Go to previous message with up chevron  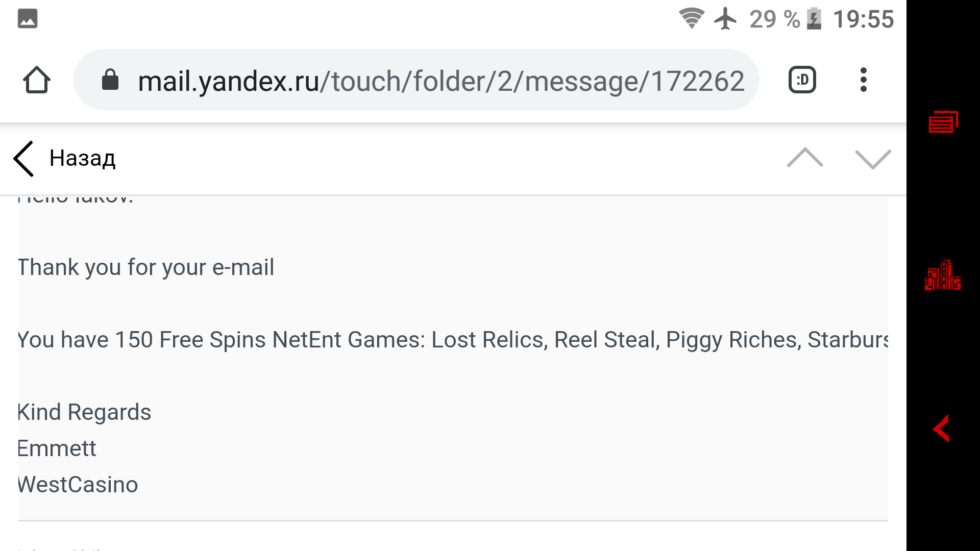805,158
